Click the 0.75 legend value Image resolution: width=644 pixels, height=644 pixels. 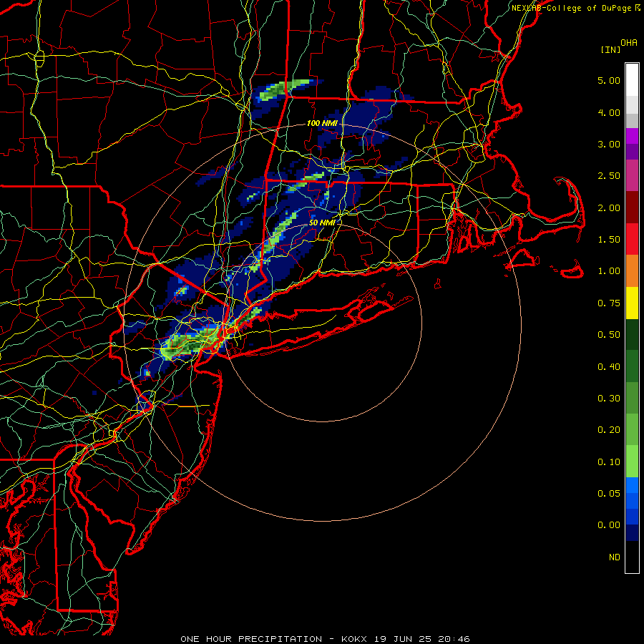click(x=609, y=303)
